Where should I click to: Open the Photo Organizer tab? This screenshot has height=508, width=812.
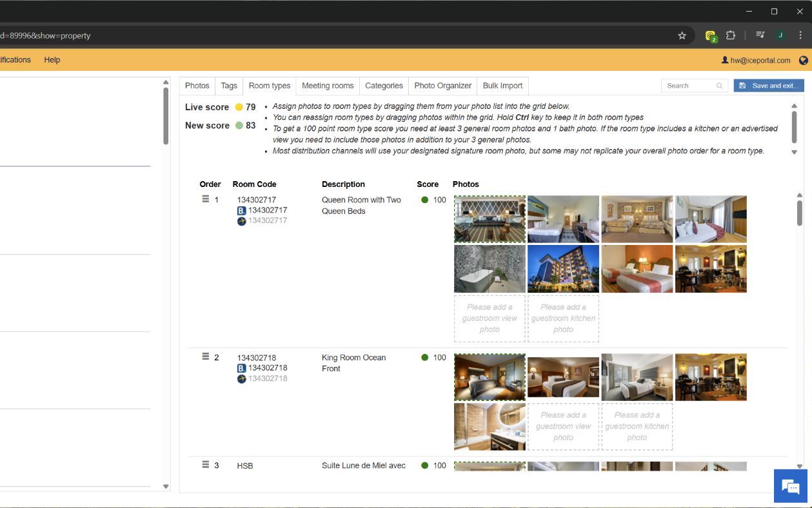click(443, 86)
